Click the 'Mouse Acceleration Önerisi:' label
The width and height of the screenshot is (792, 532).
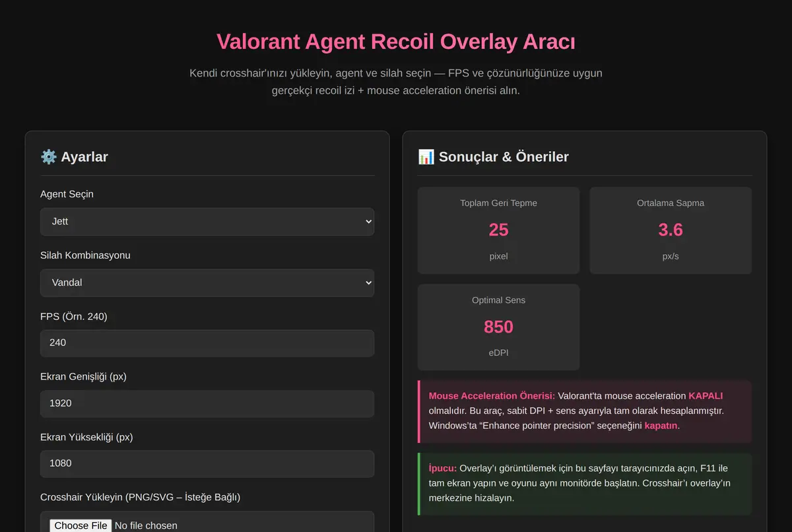(492, 396)
